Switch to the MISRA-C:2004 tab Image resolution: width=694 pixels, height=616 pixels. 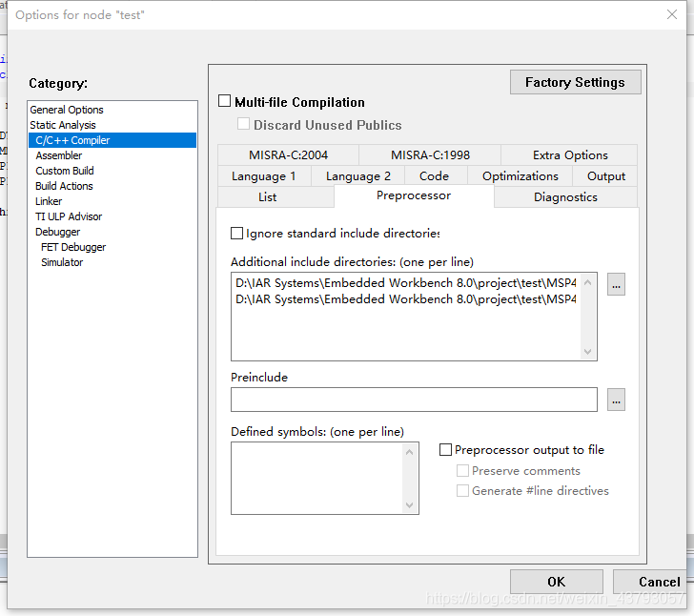click(x=288, y=155)
